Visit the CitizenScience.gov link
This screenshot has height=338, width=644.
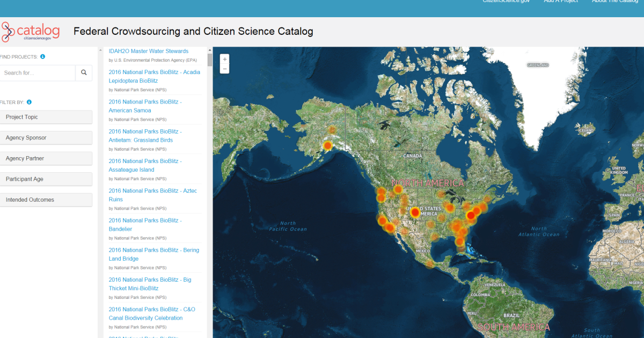tap(506, 2)
